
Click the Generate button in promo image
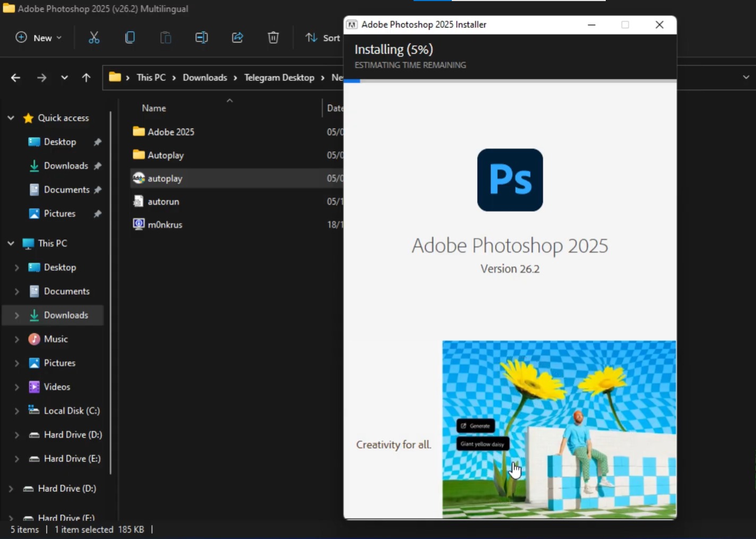(x=476, y=426)
